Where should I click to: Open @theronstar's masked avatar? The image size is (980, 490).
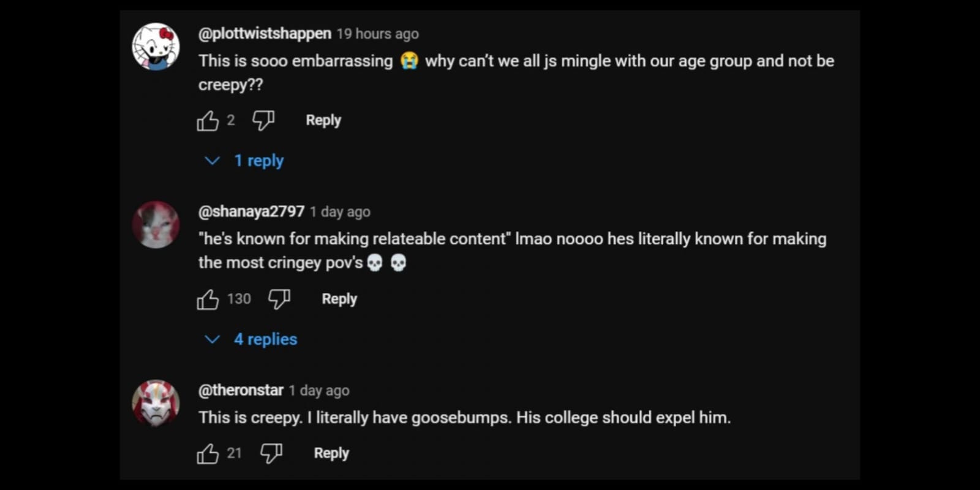[x=156, y=403]
